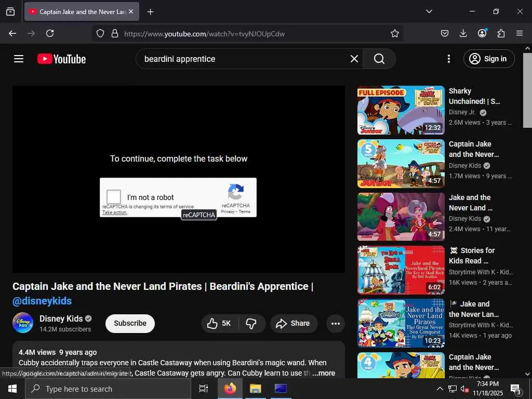Open Windows Start menu
The width and height of the screenshot is (532, 399).
[x=12, y=389]
